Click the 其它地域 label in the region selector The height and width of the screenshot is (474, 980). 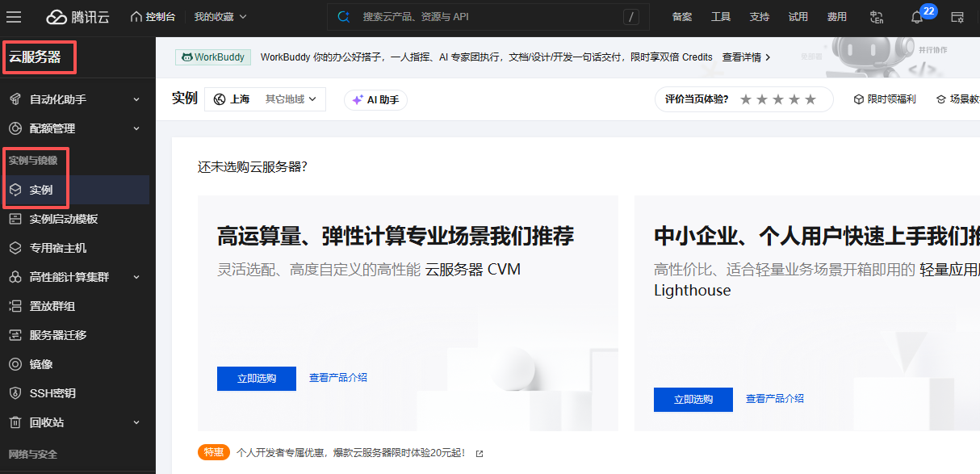[285, 99]
